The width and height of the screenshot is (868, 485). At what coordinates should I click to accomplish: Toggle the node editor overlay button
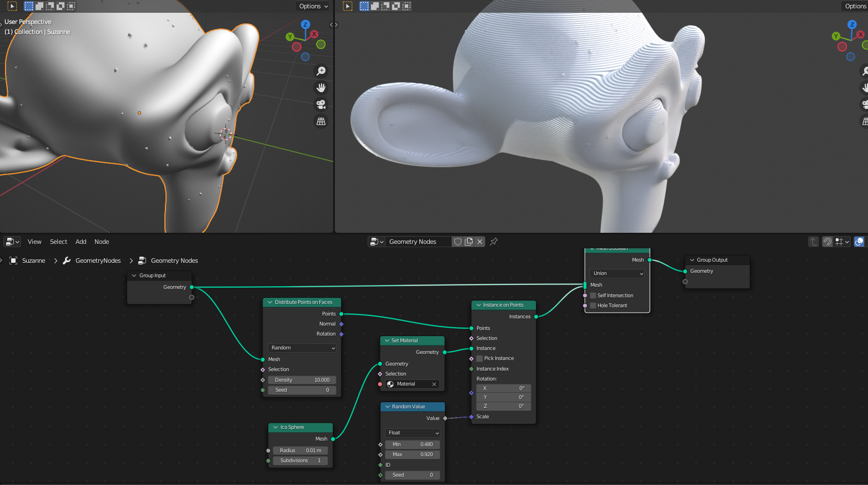pos(859,242)
